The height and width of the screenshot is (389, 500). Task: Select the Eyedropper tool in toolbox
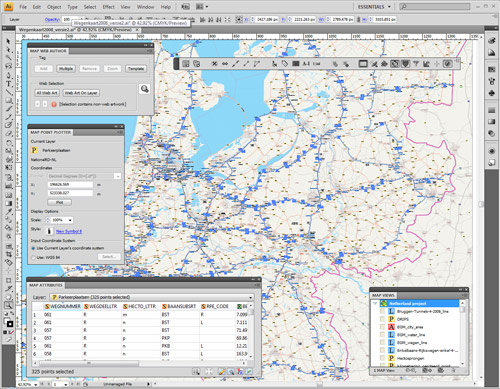[x=9, y=211]
